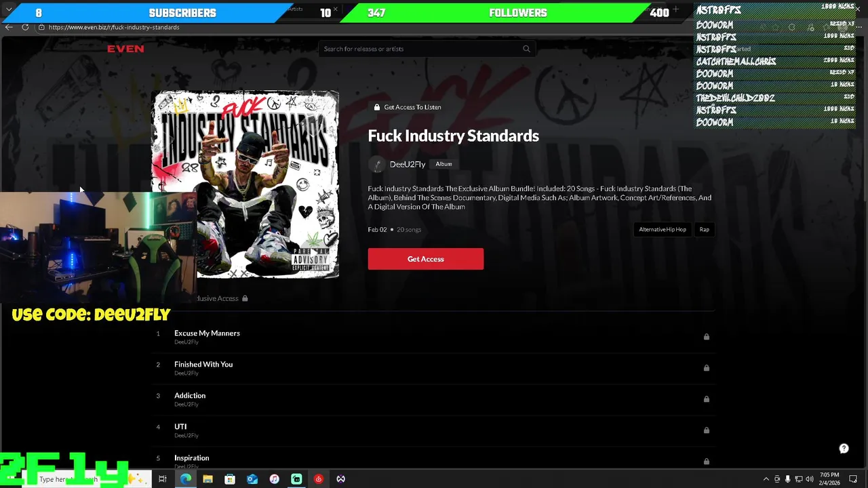Open Task View on the taskbar
Viewport: 868px width, 488px height.
tap(163, 479)
